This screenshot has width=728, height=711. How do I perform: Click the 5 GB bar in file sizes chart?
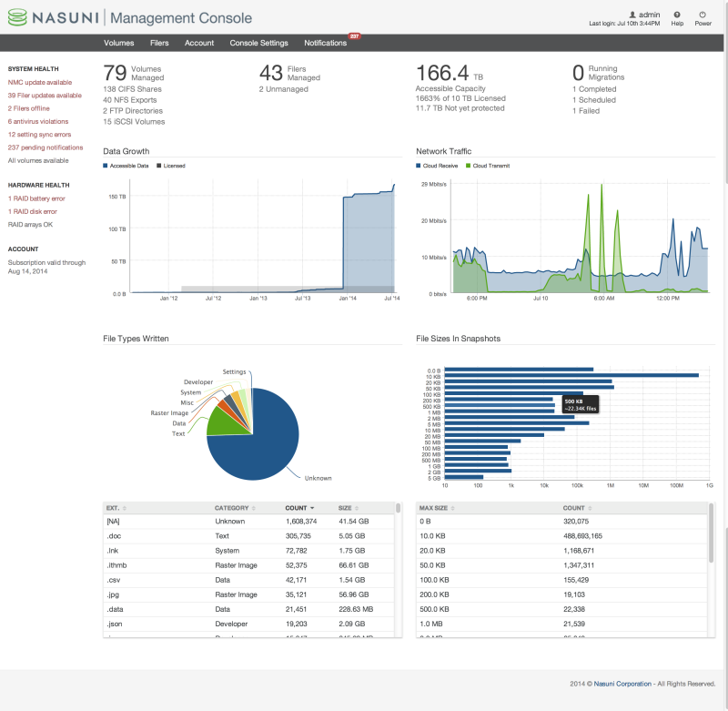[x=464, y=477]
